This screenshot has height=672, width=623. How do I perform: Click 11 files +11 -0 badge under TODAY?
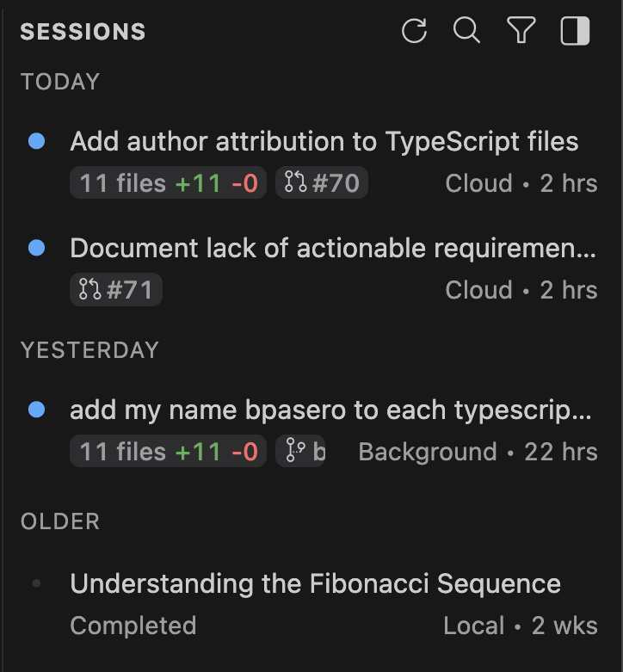(x=169, y=183)
